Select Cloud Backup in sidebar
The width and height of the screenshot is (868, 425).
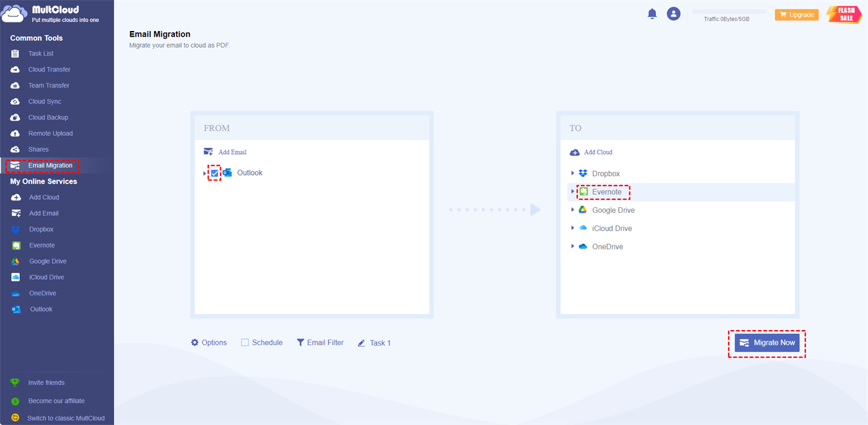[48, 118]
